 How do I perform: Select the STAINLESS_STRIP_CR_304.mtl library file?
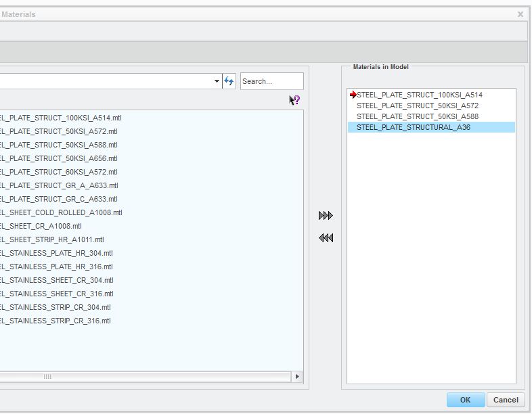point(56,308)
